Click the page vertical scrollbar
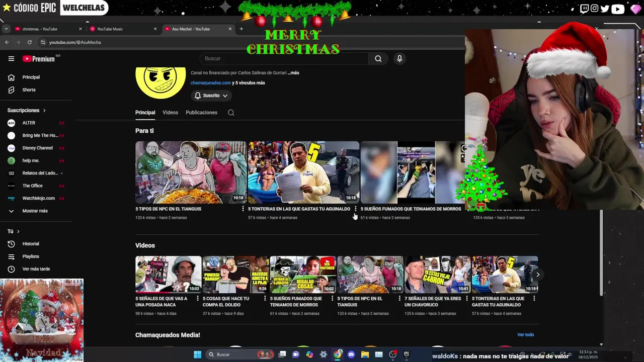Image resolution: width=644 pixels, height=362 pixels. click(601, 251)
